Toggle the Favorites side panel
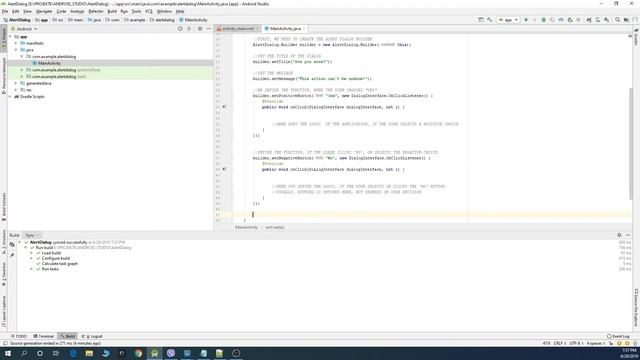This screenshot has width=640, height=360. point(4,274)
